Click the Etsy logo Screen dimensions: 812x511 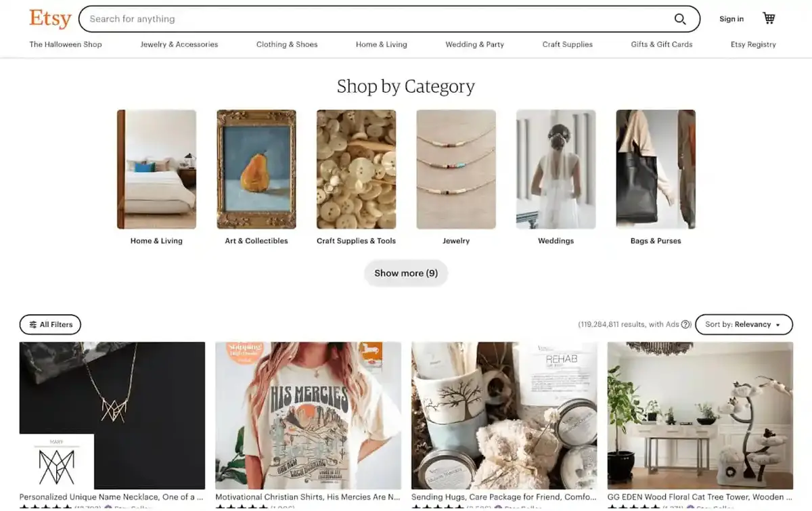49,18
